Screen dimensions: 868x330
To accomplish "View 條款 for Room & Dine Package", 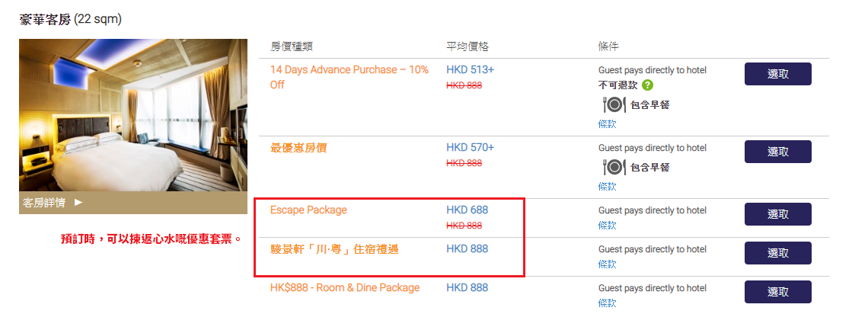I will 607,303.
